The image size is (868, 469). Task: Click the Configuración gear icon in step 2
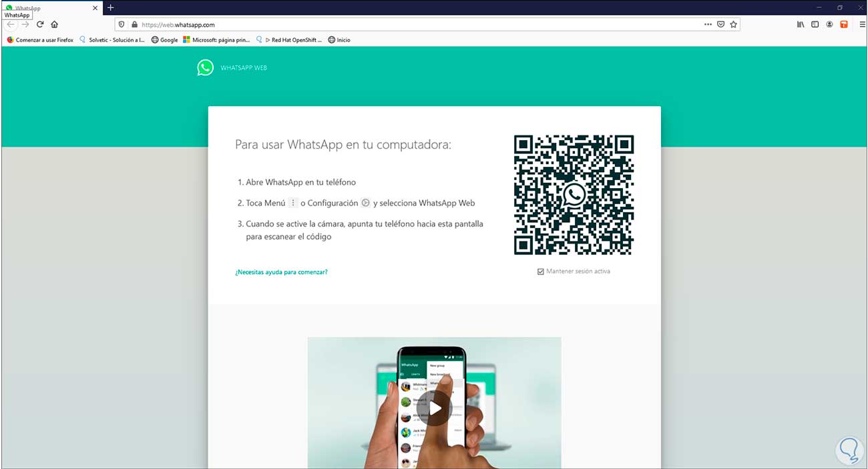pyautogui.click(x=365, y=203)
